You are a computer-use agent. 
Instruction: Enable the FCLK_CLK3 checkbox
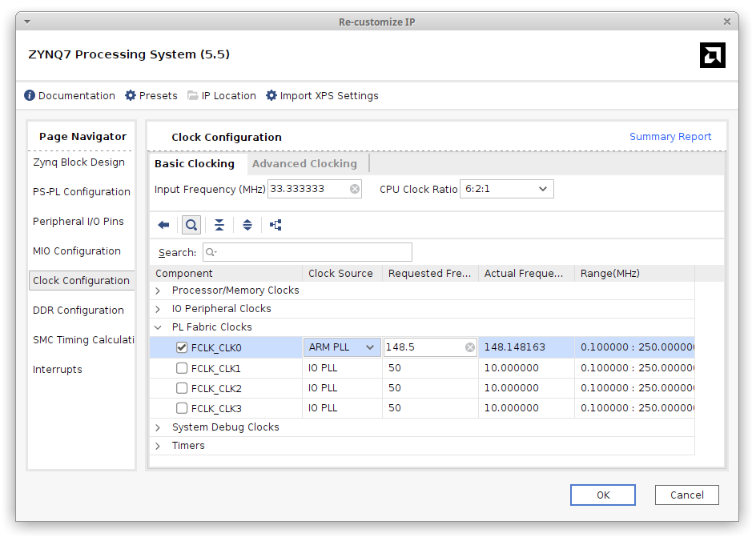(182, 408)
